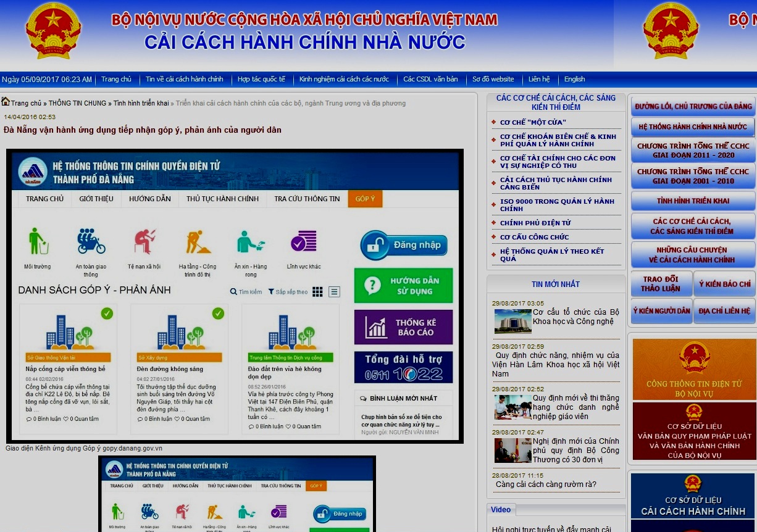Open news about Viện Hàn Lâm Khoa học xã hội
Image resolution: width=757 pixels, height=532 pixels.
(x=556, y=364)
